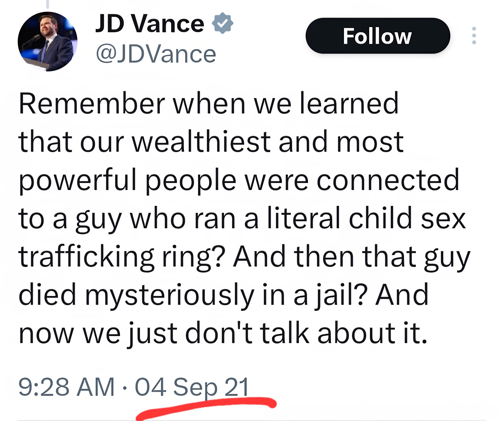Open the three-dot more options menu
504x421 pixels.
click(474, 36)
